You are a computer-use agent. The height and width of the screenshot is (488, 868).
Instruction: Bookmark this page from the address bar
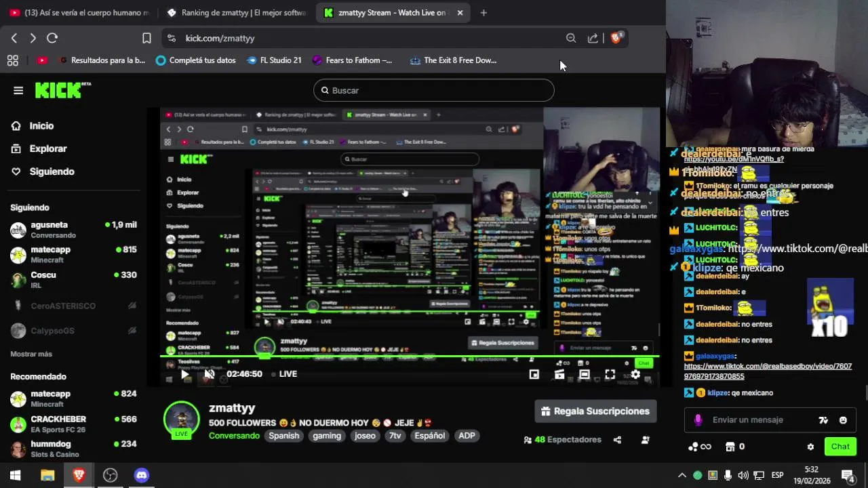146,38
